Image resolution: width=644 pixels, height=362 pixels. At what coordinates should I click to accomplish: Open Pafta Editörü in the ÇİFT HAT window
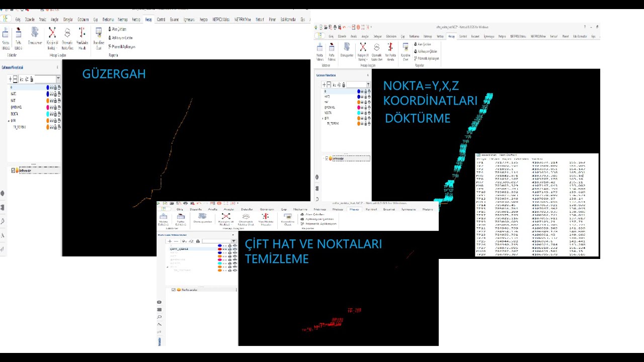tap(181, 220)
